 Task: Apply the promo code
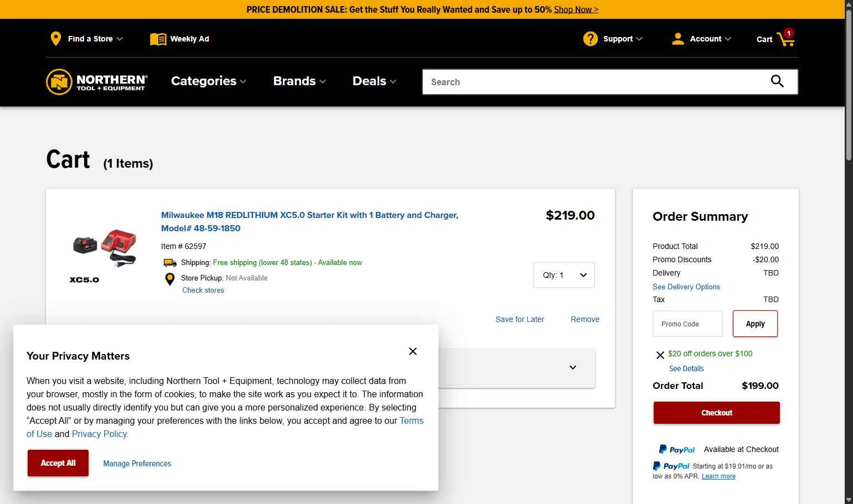(x=755, y=324)
